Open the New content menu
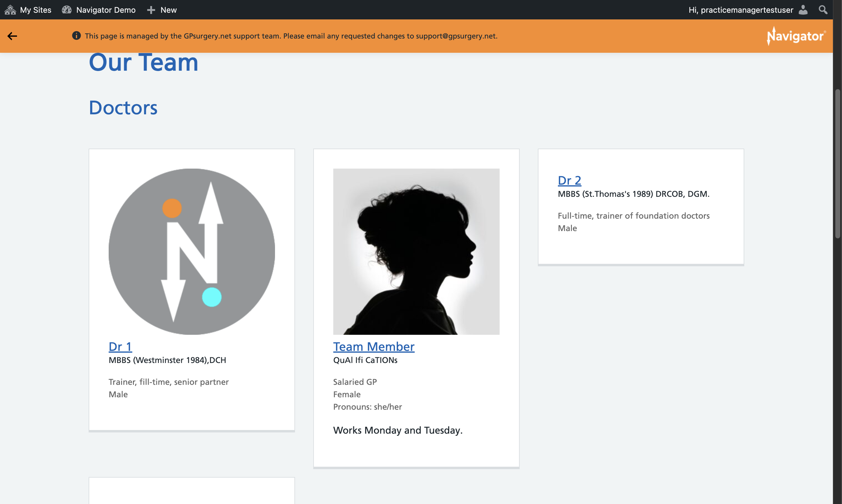Viewport: 842px width, 504px height. (162, 10)
